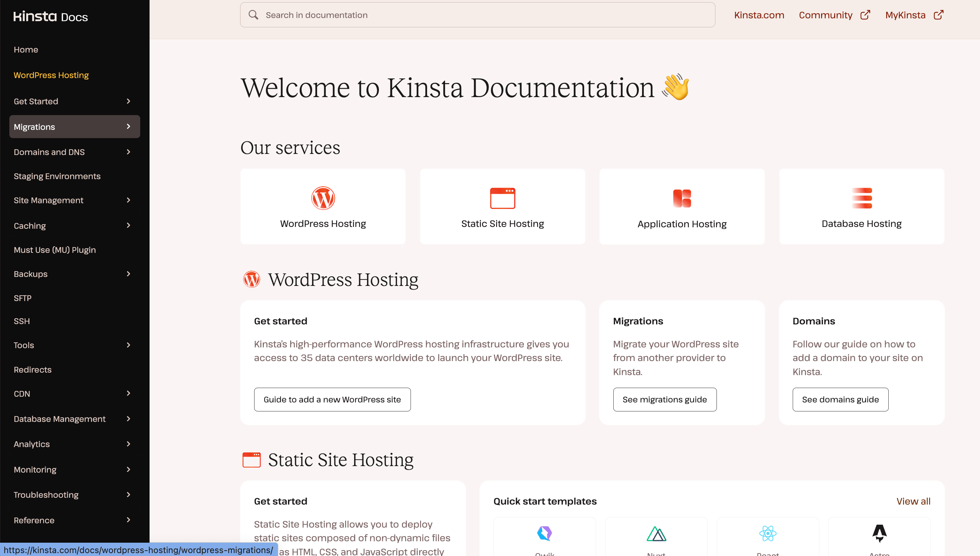
Task: Expand the Reference chevron
Action: point(129,520)
